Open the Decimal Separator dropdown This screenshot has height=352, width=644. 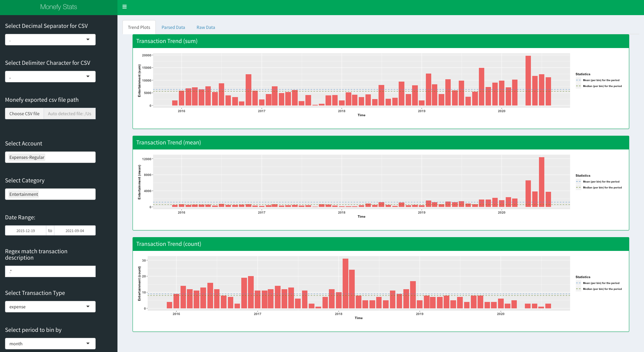[50, 40]
